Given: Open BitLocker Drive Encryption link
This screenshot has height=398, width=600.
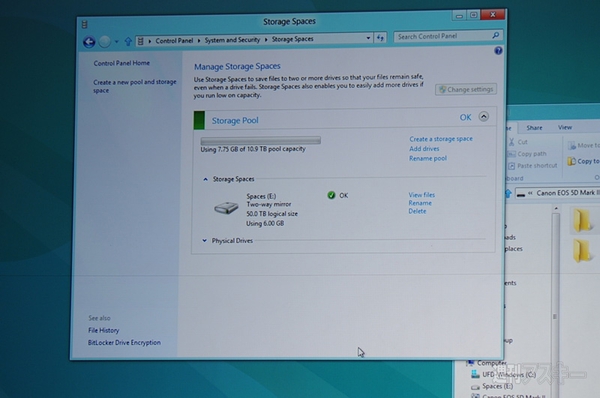Looking at the screenshot, I should coord(124,343).
